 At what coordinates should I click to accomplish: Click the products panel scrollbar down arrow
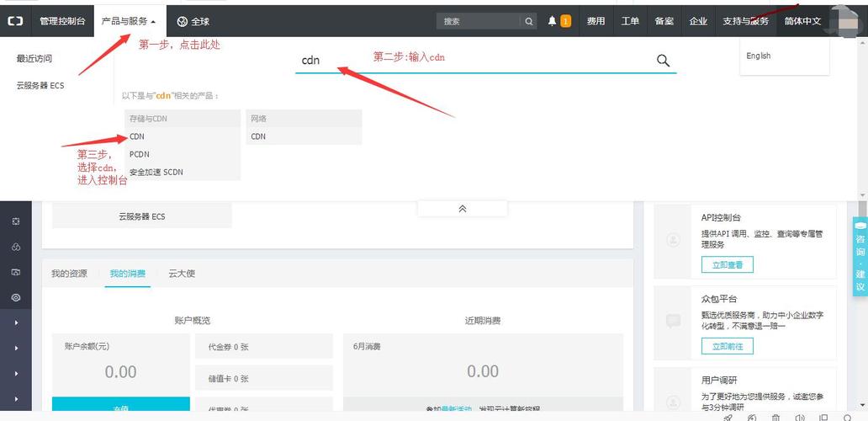click(x=862, y=195)
